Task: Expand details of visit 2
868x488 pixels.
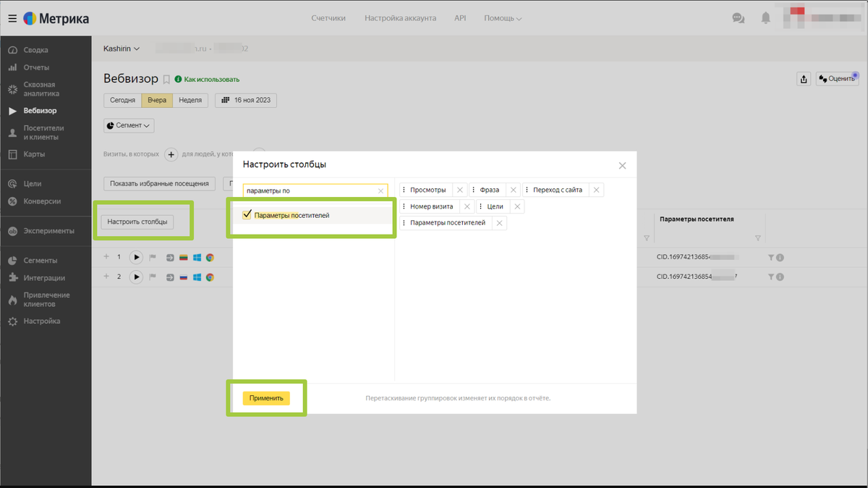Action: click(x=106, y=277)
